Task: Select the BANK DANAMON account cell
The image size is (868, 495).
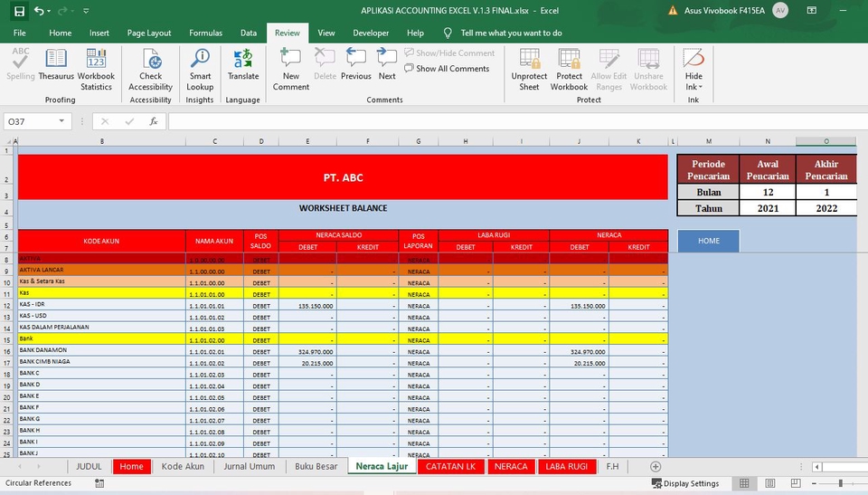Action: (101, 350)
